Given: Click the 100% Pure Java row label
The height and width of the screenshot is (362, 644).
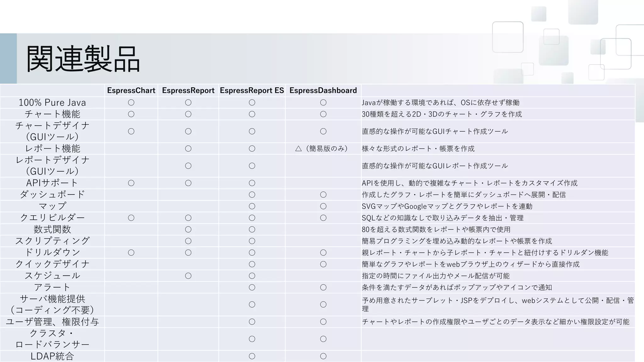Looking at the screenshot, I should (52, 102).
